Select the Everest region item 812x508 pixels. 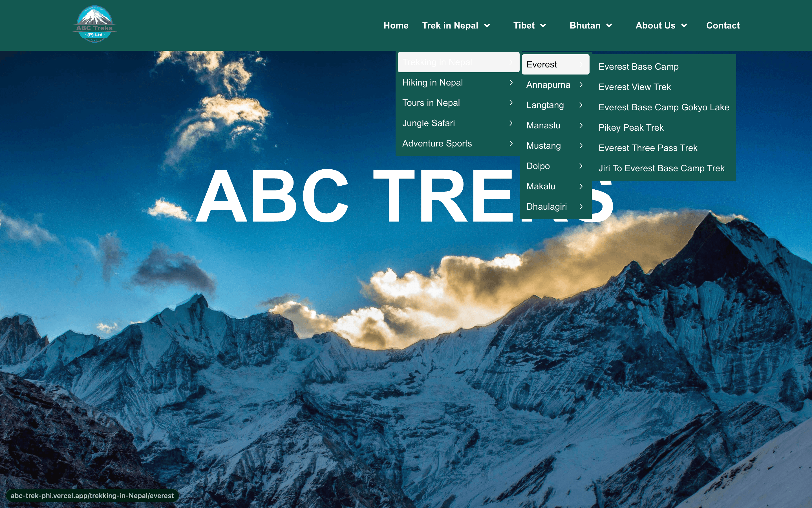coord(555,64)
